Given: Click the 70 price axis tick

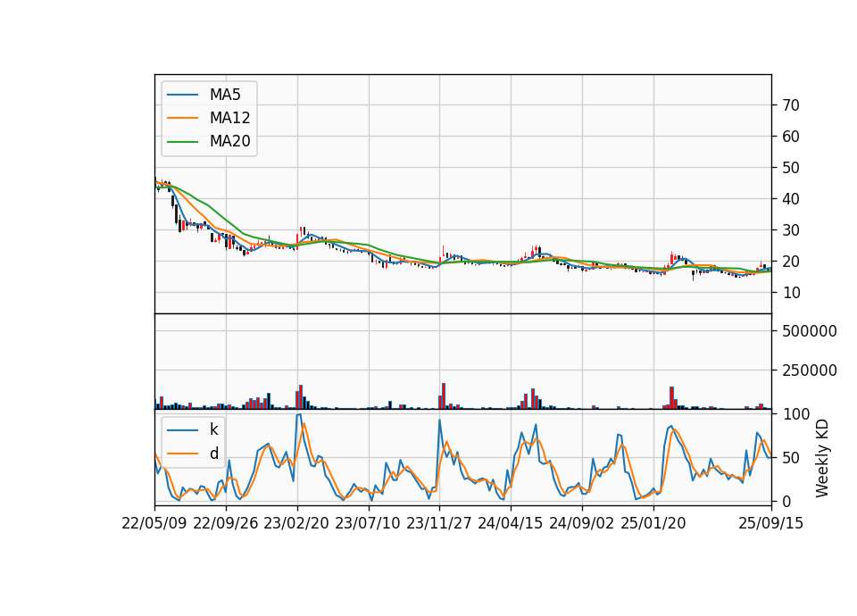Looking at the screenshot, I should point(791,105).
